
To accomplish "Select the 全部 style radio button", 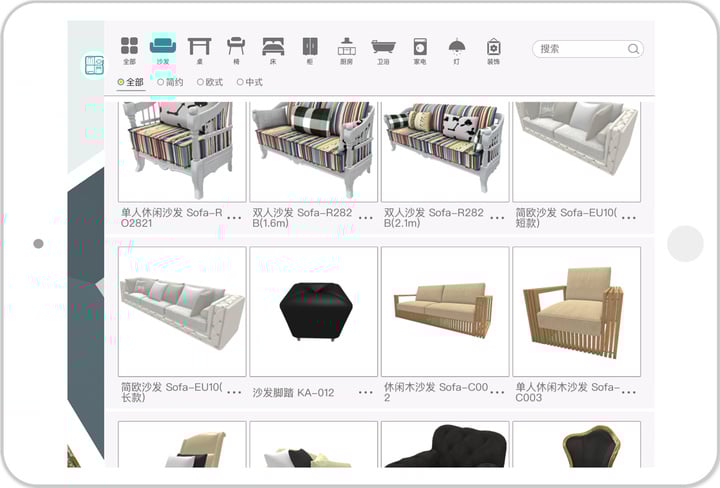I will tap(130, 82).
